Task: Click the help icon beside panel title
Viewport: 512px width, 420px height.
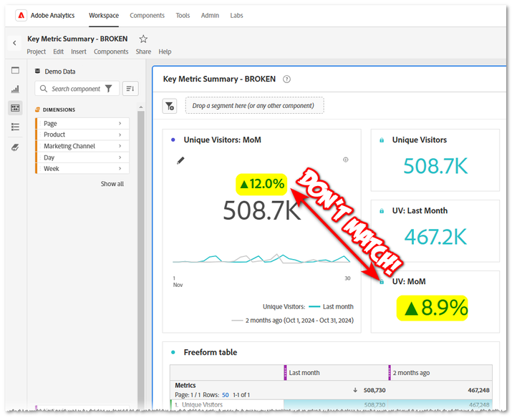Action: [x=286, y=79]
